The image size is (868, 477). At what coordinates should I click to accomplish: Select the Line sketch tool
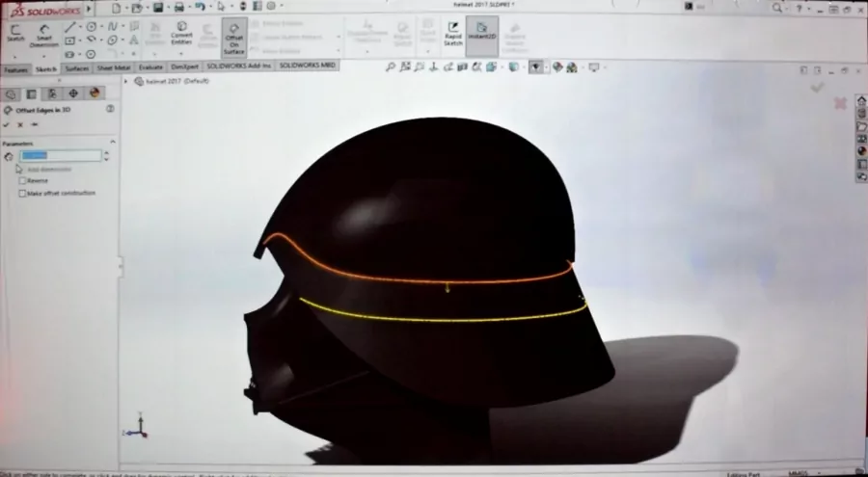(x=69, y=28)
